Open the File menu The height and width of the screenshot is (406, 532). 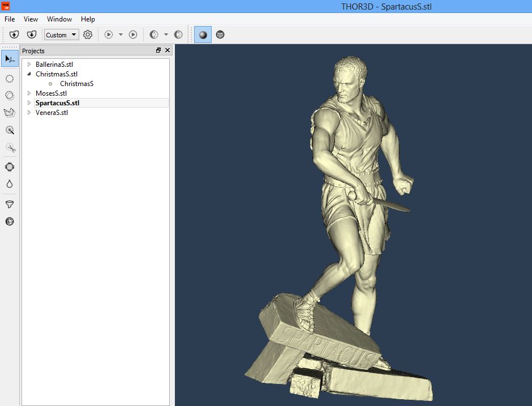pos(10,19)
